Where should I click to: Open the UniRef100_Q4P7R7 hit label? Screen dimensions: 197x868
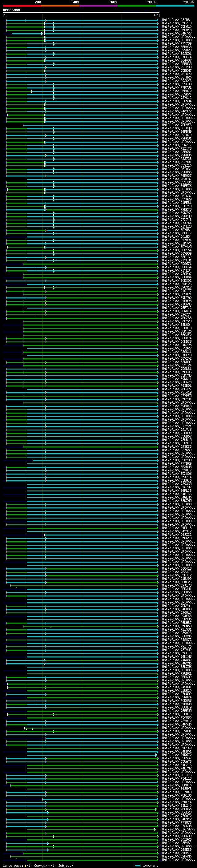point(176,33)
